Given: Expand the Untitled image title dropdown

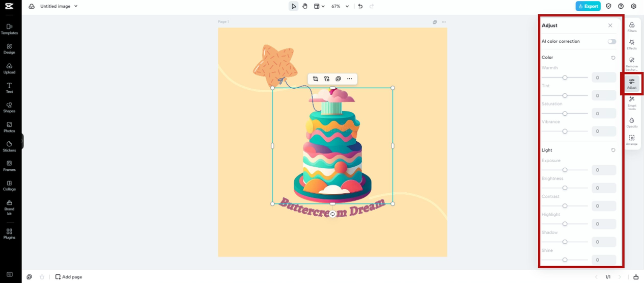Looking at the screenshot, I should tap(76, 6).
